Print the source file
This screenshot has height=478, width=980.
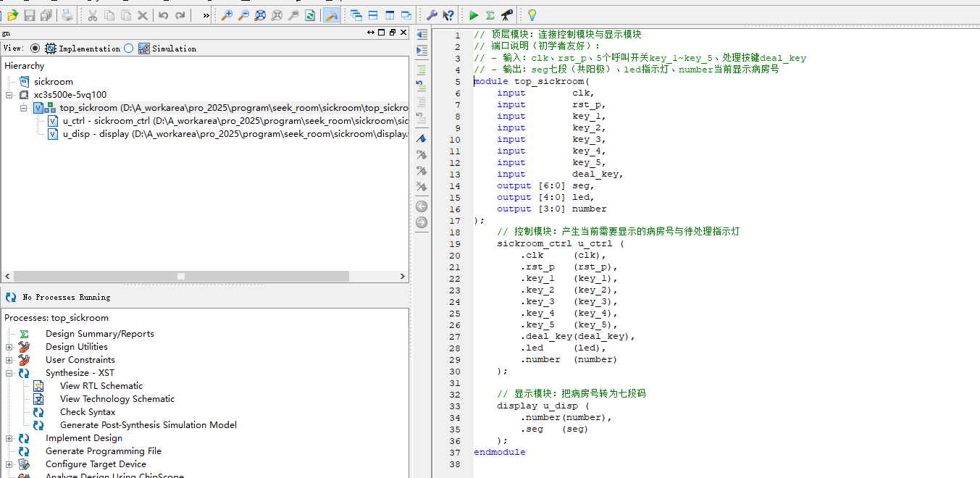point(67,14)
